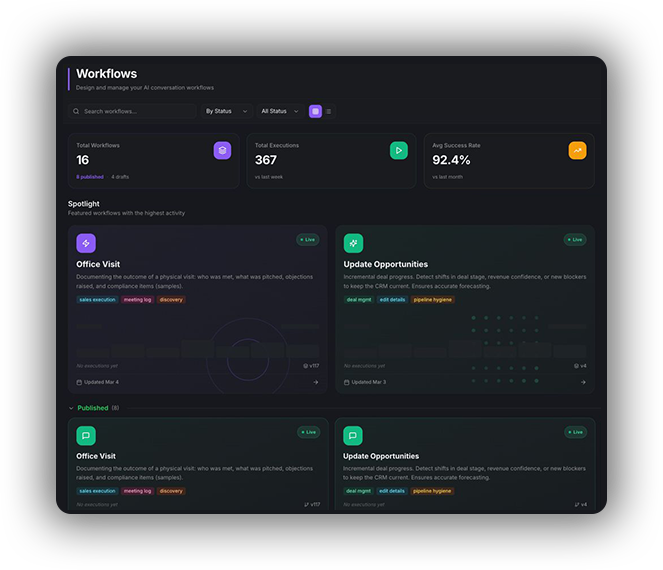Click the 8 published link

pyautogui.click(x=90, y=177)
